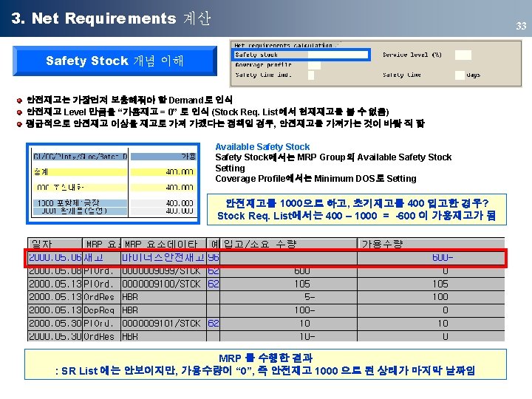Click the 1000 plant row in the stock overview
This screenshot has width=532, height=399.
(x=80, y=203)
